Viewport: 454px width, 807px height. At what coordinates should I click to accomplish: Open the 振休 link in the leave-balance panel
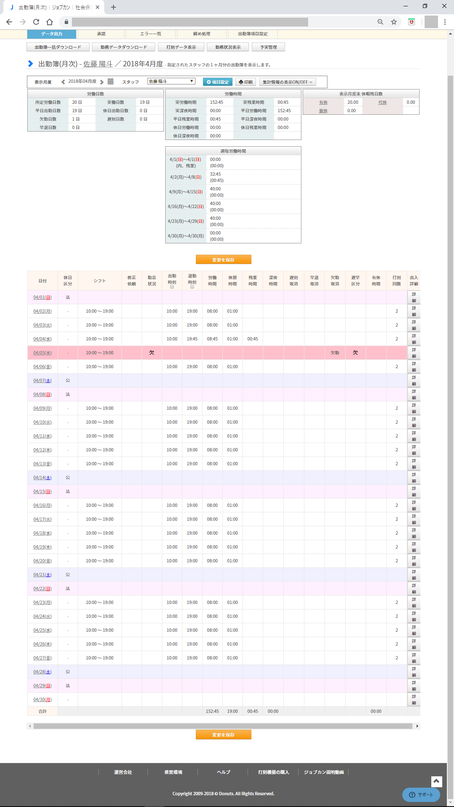pos(323,111)
